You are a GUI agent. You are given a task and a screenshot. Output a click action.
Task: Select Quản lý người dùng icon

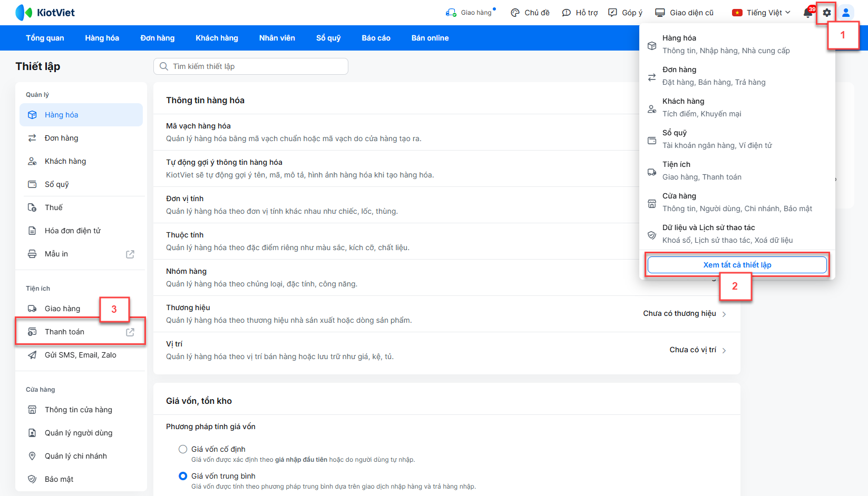coord(32,433)
